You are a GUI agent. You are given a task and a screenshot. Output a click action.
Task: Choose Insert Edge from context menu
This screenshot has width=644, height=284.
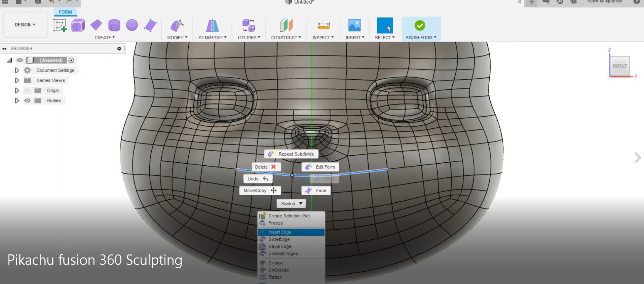click(291, 232)
